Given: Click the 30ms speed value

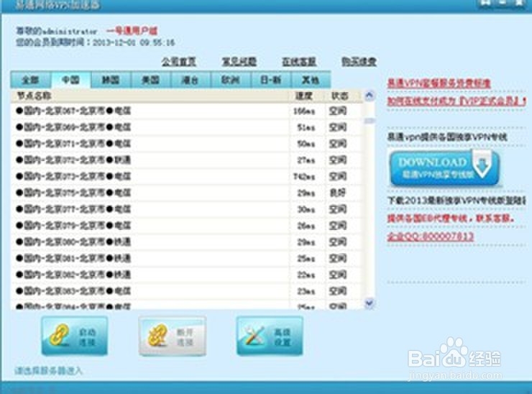Looking at the screenshot, I should pos(306,209).
